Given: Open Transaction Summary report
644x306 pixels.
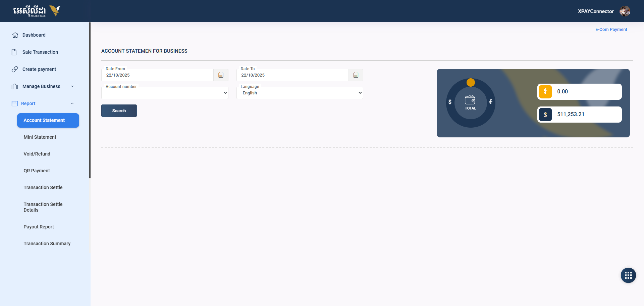Looking at the screenshot, I should (x=47, y=244).
